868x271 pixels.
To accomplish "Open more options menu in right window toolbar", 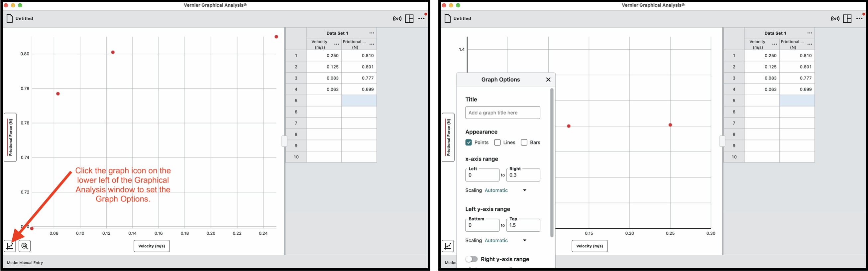I will point(859,19).
